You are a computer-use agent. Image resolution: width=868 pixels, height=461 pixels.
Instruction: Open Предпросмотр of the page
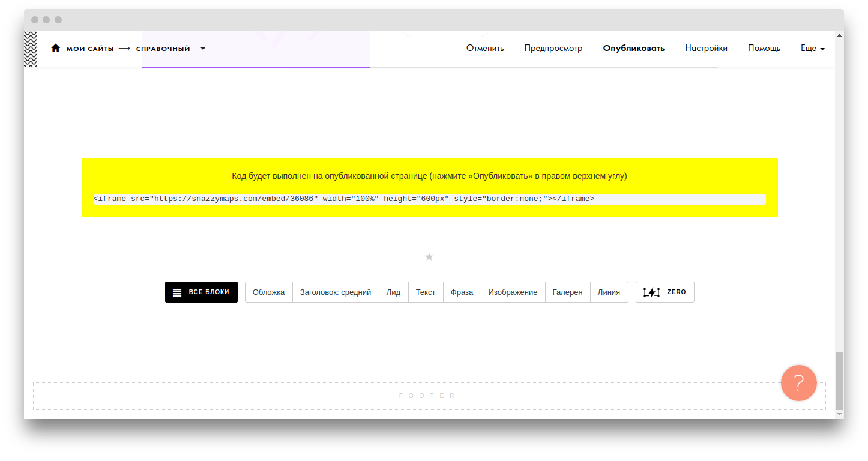click(x=553, y=49)
